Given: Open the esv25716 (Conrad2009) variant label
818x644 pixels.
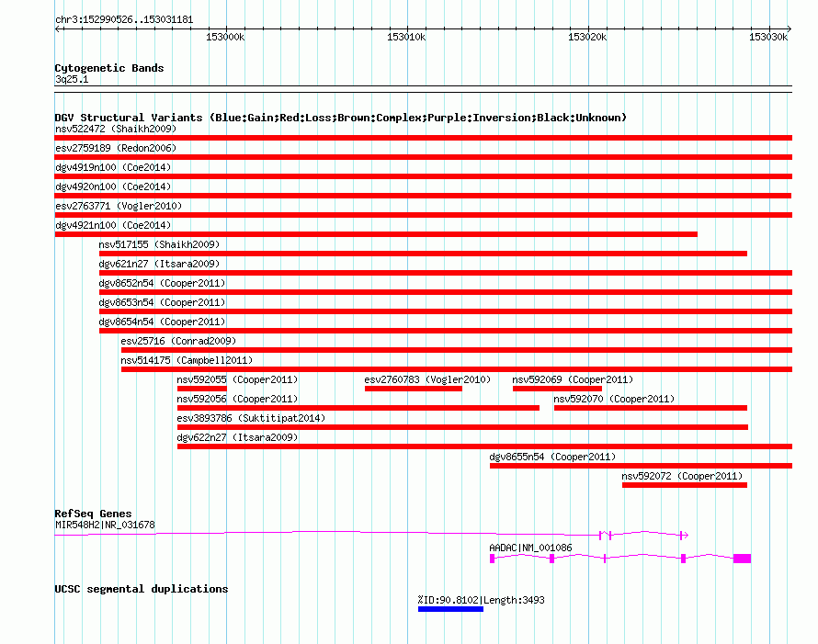Looking at the screenshot, I should click(178, 341).
